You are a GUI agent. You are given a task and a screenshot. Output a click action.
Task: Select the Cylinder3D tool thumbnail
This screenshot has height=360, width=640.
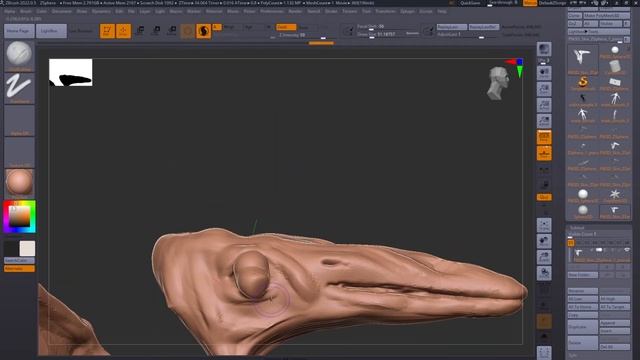[x=615, y=67]
